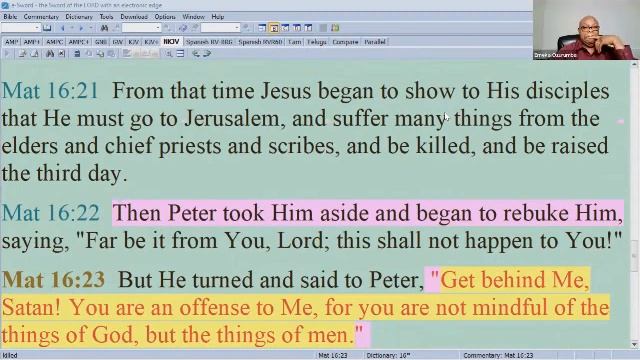Viewport: 640px width, 360px height.
Task: Go back with the blue left arrow
Action: click(x=62, y=28)
